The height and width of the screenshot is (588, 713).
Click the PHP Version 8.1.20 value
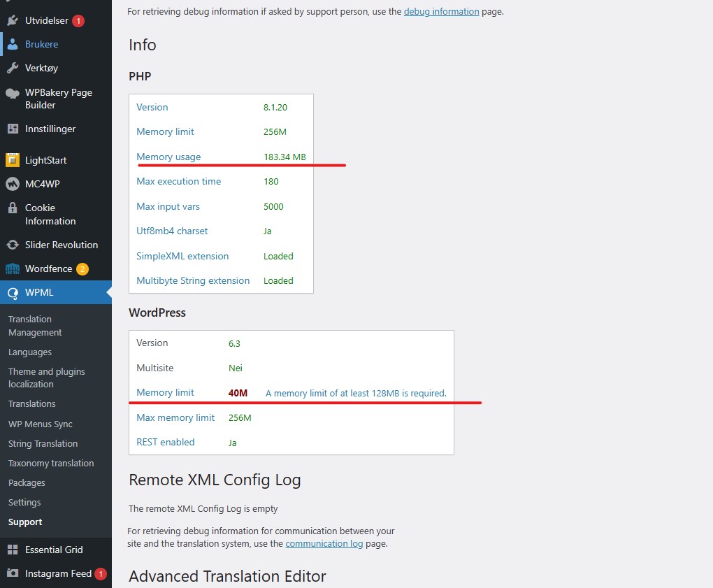[275, 108]
